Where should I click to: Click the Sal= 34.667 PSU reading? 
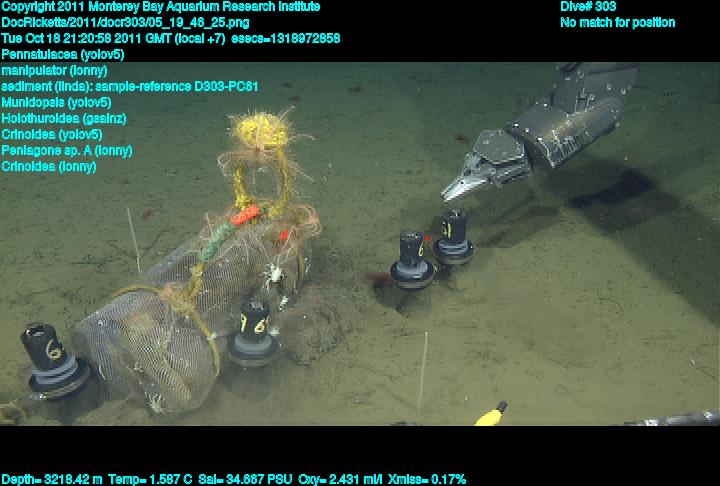(x=245, y=480)
